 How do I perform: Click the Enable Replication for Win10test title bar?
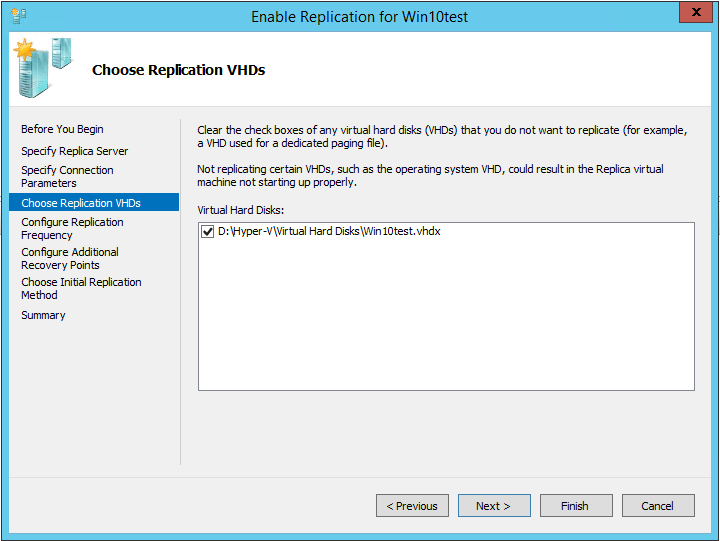point(360,16)
